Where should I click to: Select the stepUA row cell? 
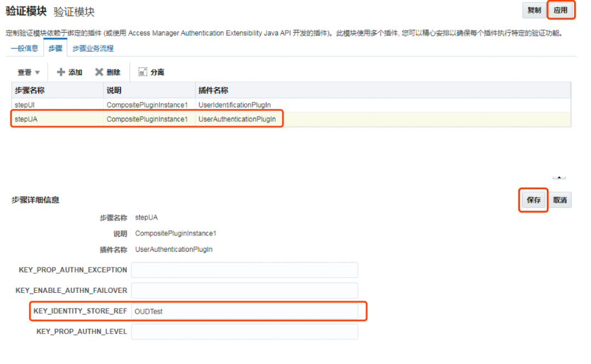tap(26, 119)
